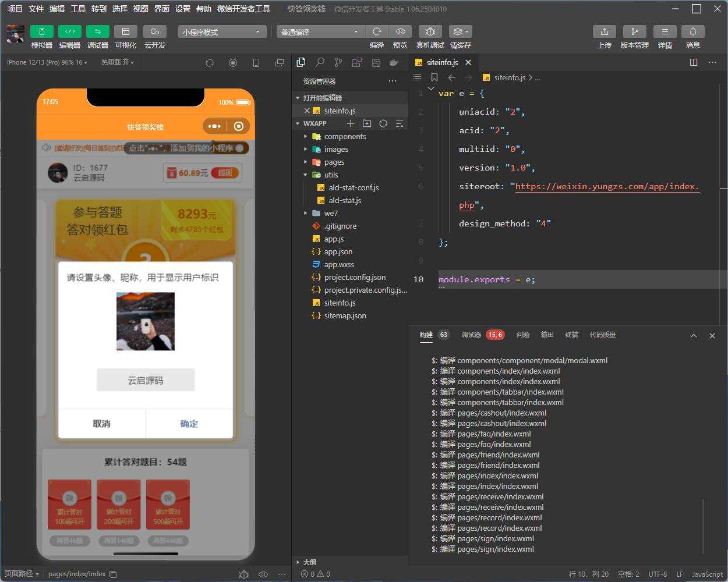
Task: Click the Docker whale icon in the editor sidebar
Action: [x=394, y=62]
